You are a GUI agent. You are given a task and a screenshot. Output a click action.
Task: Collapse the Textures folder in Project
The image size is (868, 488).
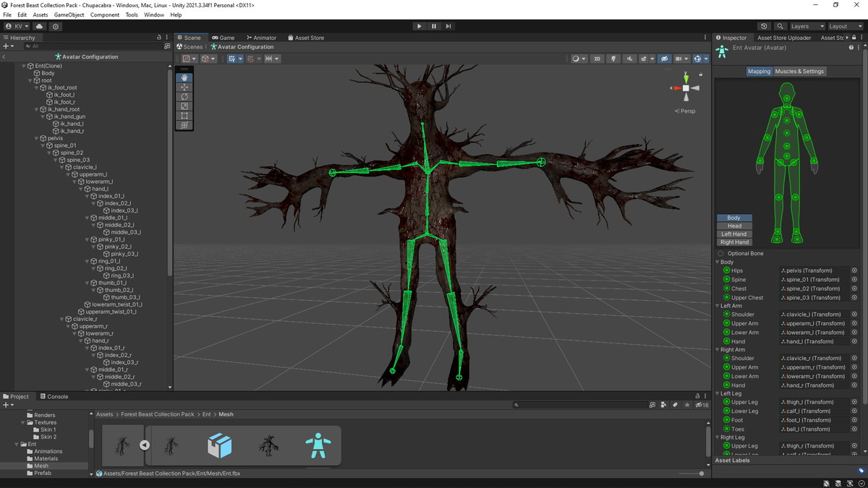coord(23,422)
